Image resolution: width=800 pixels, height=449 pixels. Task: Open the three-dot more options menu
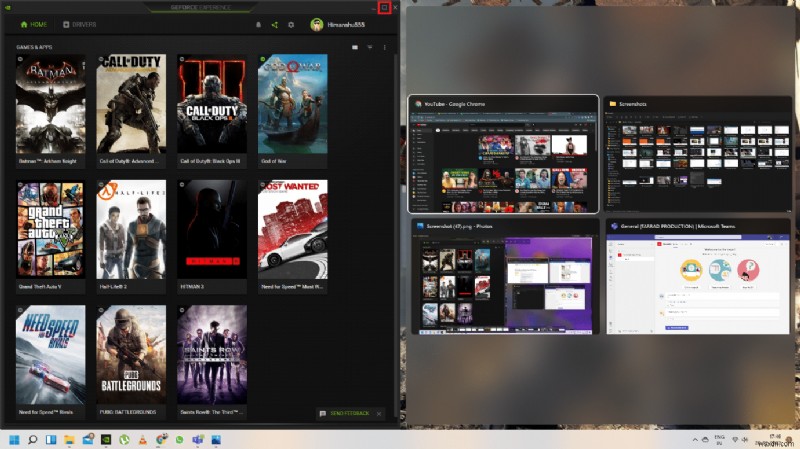(x=385, y=47)
